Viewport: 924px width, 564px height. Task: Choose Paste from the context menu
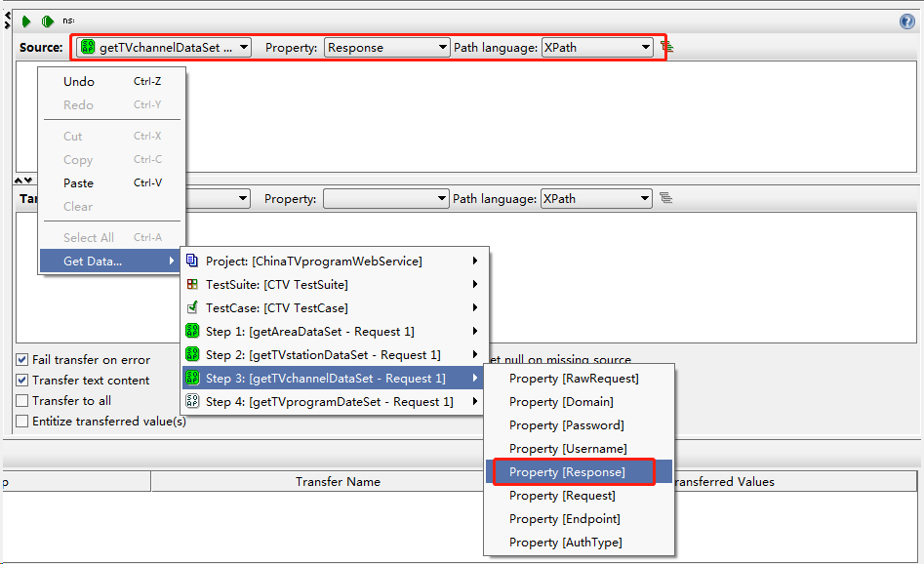[x=112, y=182]
